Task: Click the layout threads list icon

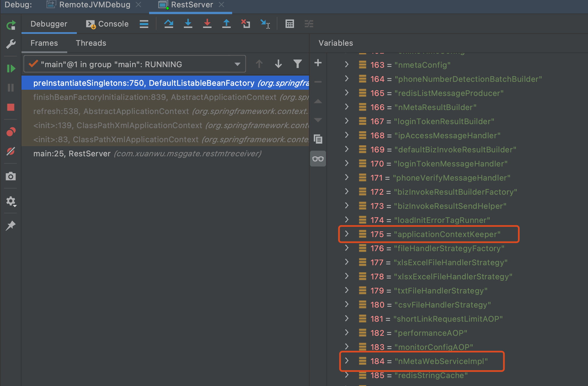Action: 144,24
